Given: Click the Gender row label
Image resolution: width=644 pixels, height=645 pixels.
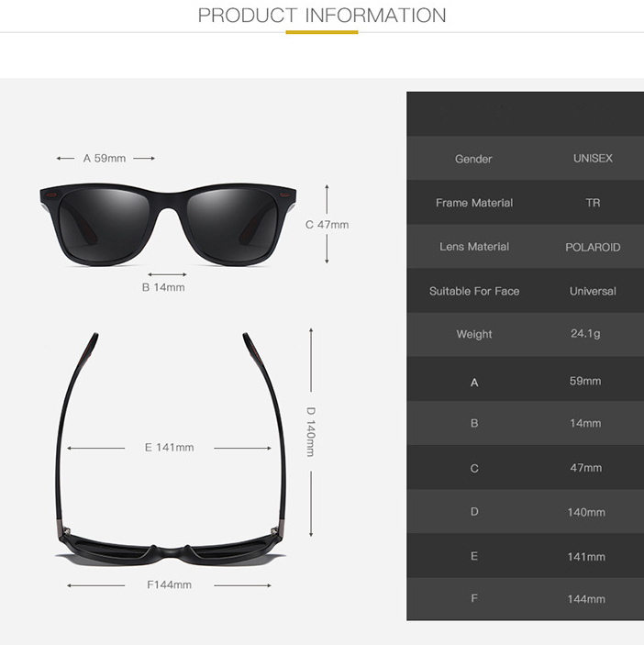Looking at the screenshot, I should [x=473, y=159].
